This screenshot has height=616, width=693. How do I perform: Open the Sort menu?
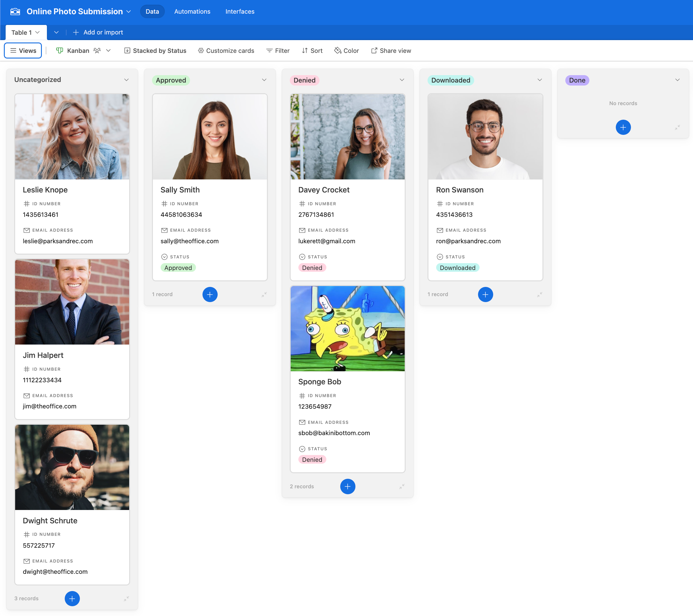[312, 50]
